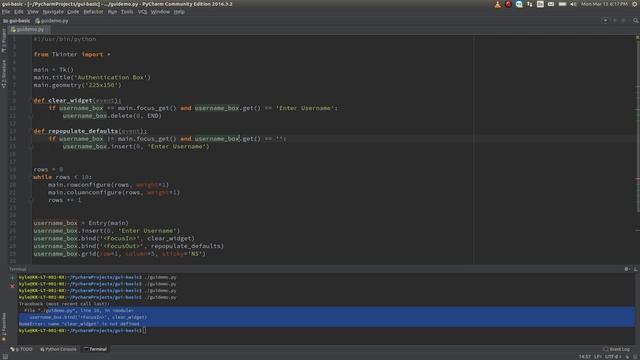Click the gui-basic breadcrumb in navigation bar
640x360 pixels.
click(x=17, y=20)
